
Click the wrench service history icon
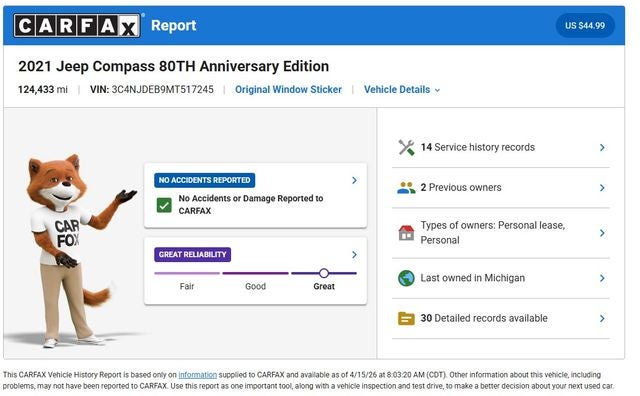click(406, 147)
